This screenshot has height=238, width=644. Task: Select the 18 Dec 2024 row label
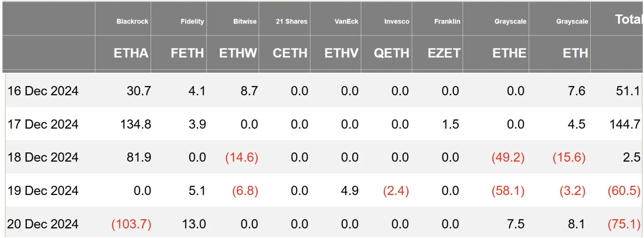[x=43, y=157]
